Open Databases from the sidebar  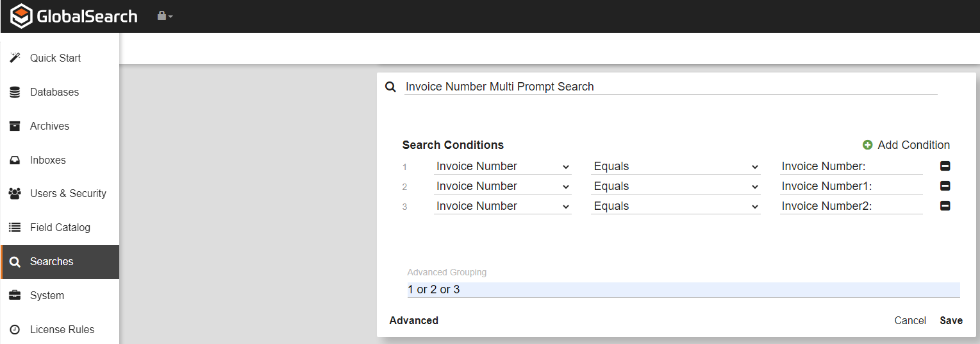click(x=54, y=92)
